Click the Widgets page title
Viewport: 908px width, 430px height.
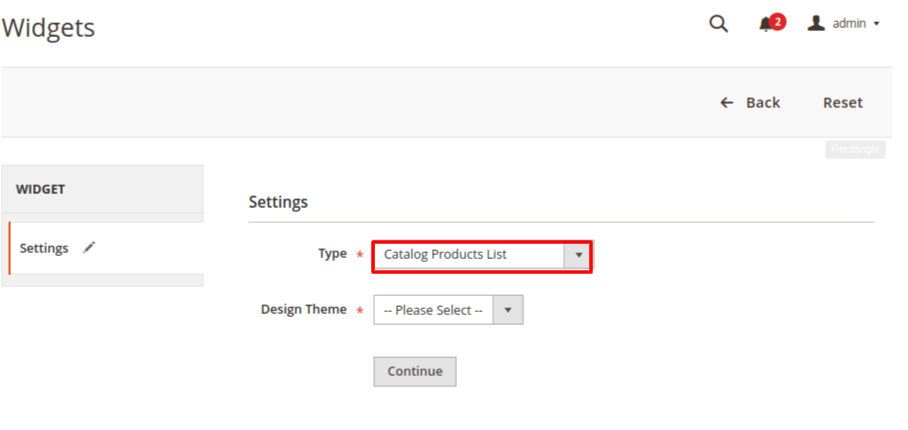(48, 28)
